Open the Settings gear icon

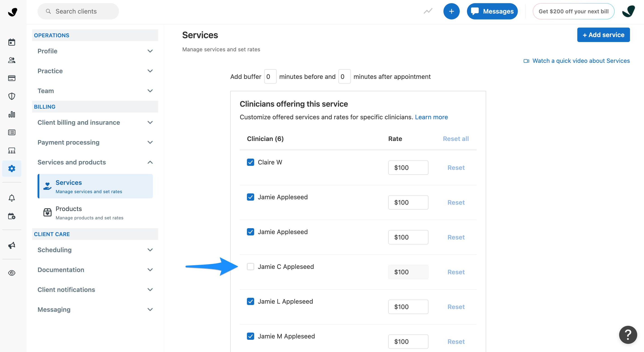(12, 168)
